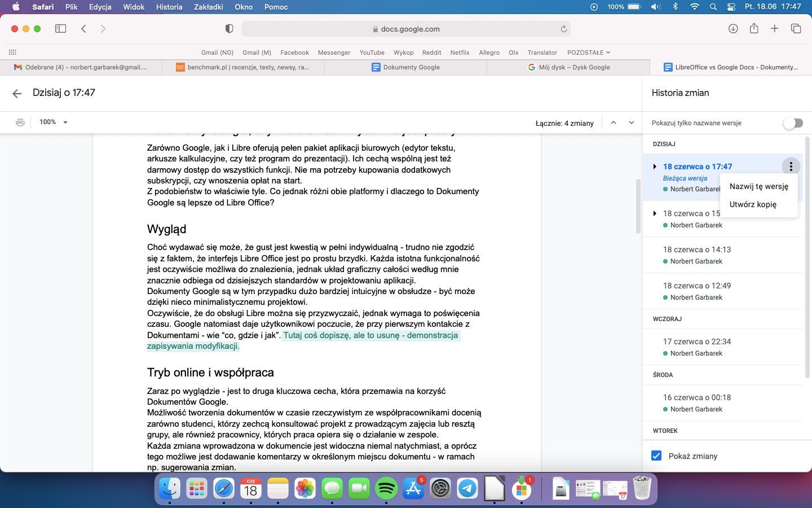812x508 pixels.
Task: Open Calendar from the Dock
Action: [251, 488]
